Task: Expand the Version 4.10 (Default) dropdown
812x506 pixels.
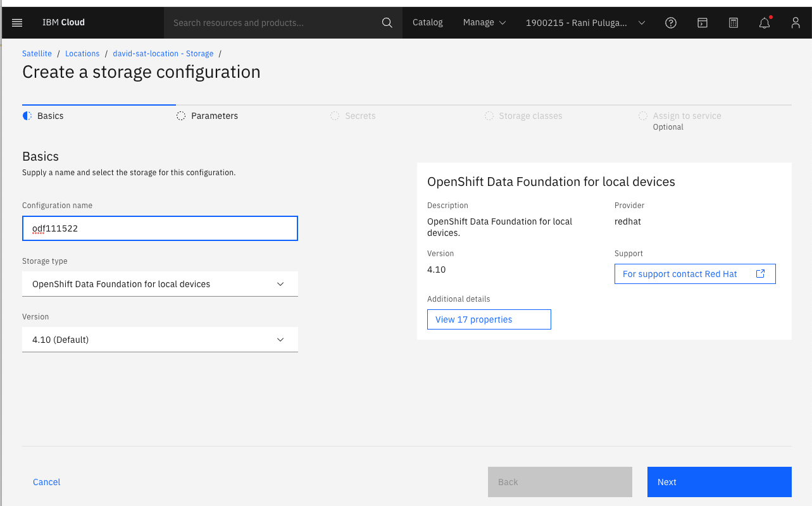Action: click(x=160, y=340)
